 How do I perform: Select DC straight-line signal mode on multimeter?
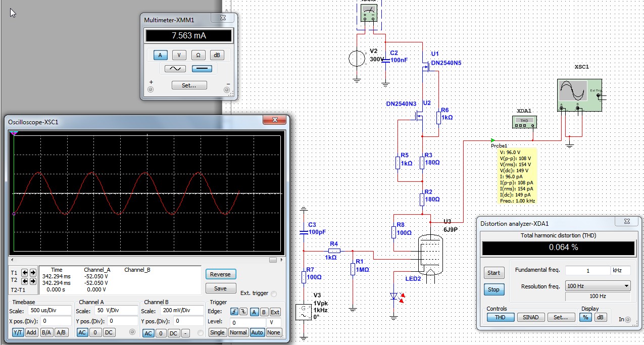point(202,69)
